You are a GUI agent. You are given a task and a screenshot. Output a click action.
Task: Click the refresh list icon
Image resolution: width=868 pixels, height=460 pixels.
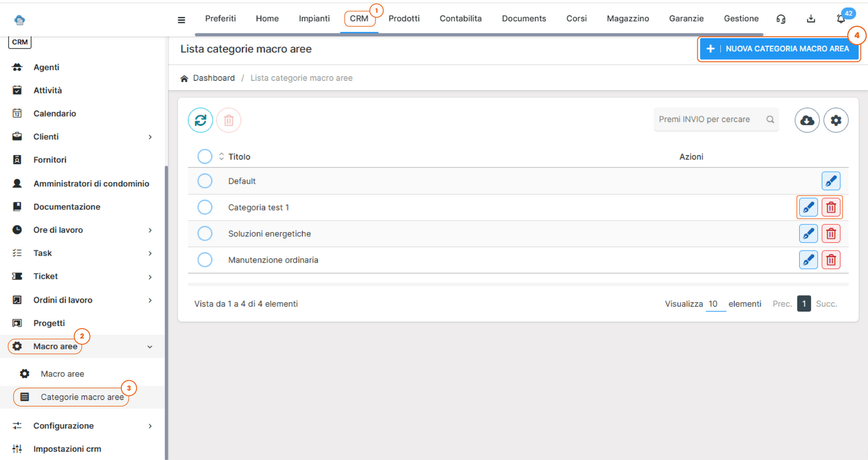coord(200,120)
